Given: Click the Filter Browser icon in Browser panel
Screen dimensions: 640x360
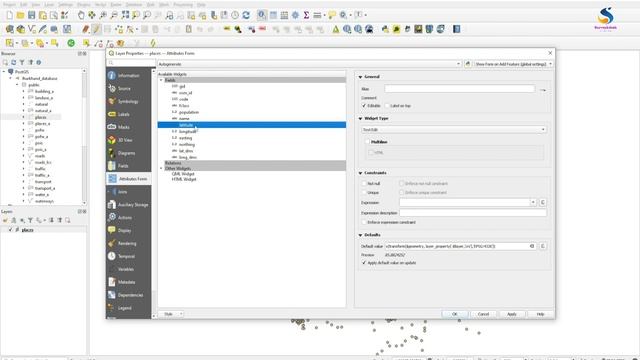Looking at the screenshot, I should coord(22,62).
